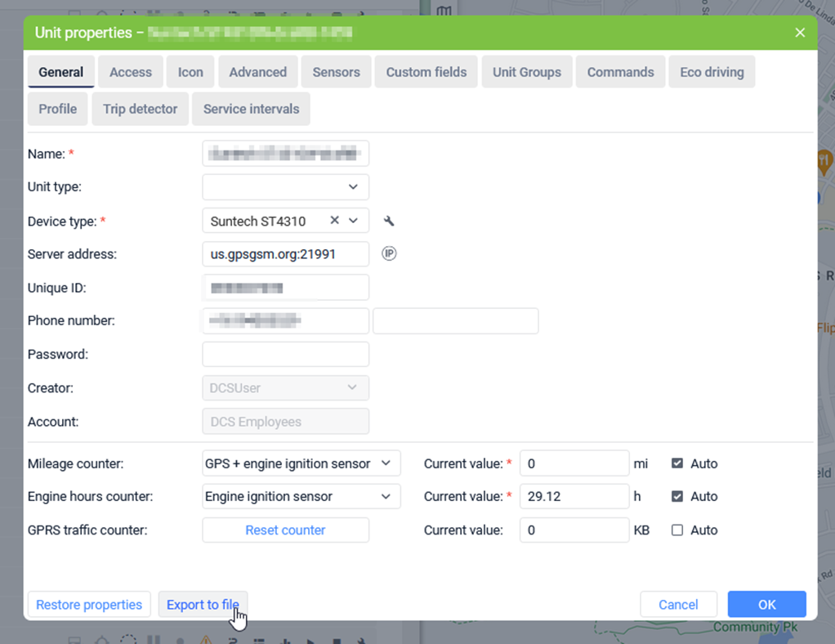Click the second empty Phone number field
835x644 pixels.
456,320
